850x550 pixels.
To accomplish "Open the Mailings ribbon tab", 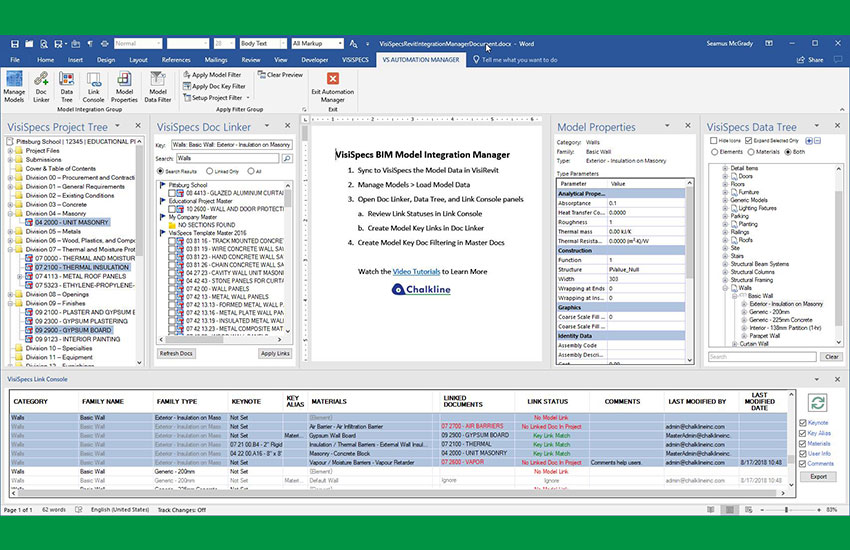I will tap(215, 60).
